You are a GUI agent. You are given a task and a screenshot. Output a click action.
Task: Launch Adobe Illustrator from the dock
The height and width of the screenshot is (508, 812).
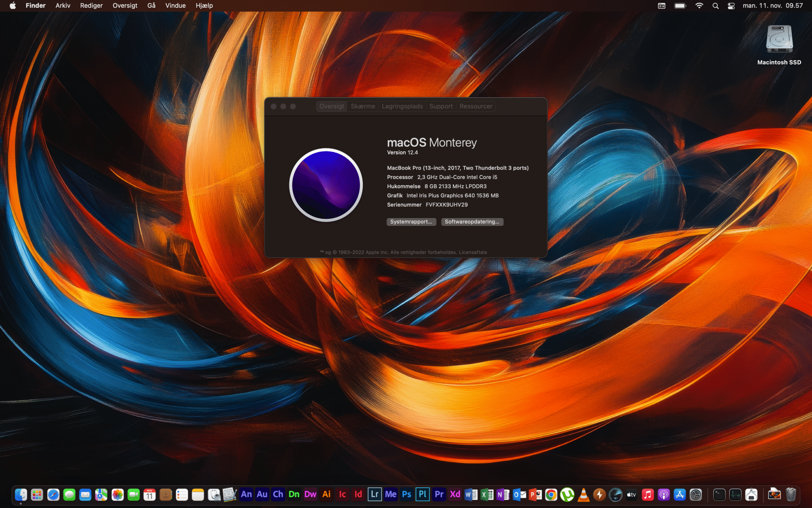click(x=326, y=495)
